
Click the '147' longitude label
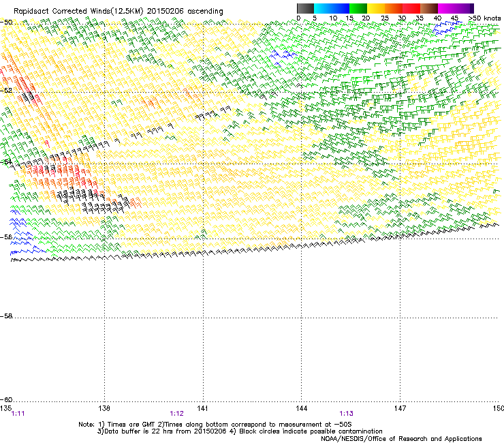400,408
